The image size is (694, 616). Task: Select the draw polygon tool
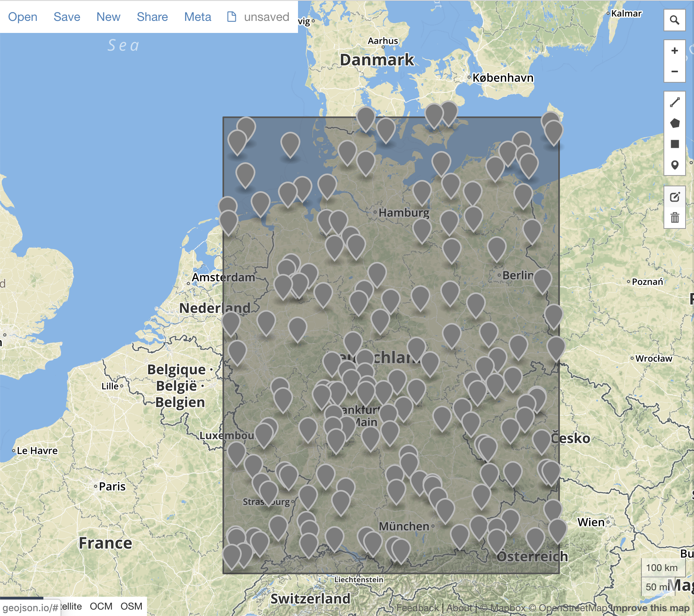(675, 123)
